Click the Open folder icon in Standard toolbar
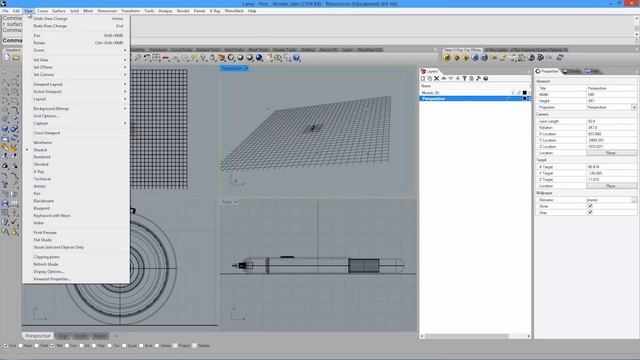This screenshot has width=640, height=360. click(16, 58)
